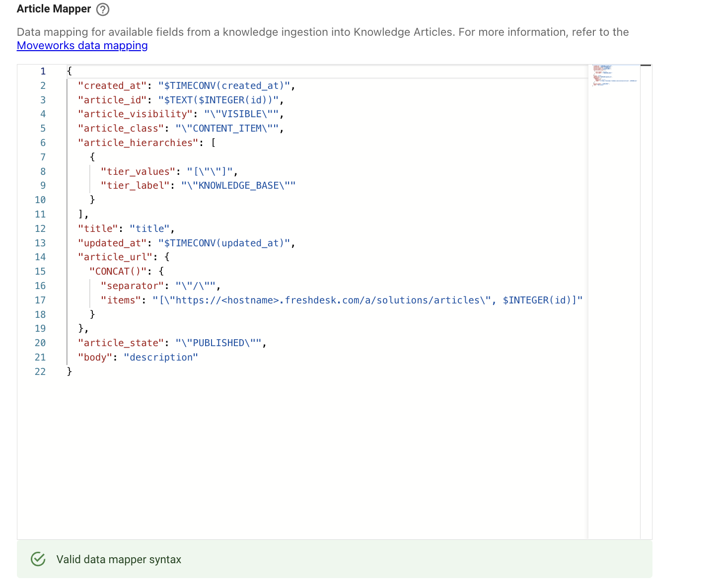Click the PUBLISHED value text
Image resolution: width=721 pixels, height=588 pixels.
tap(218, 343)
